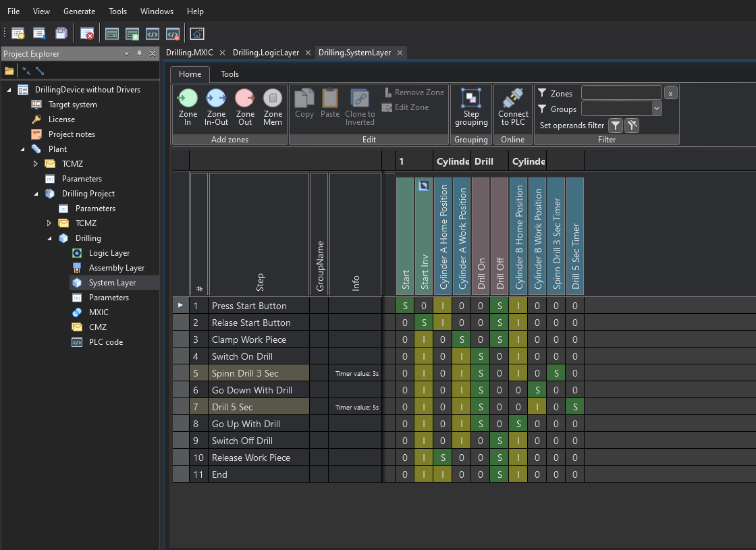Click the open folder icon in Project Explorer
The height and width of the screenshot is (550, 756).
click(x=9, y=72)
